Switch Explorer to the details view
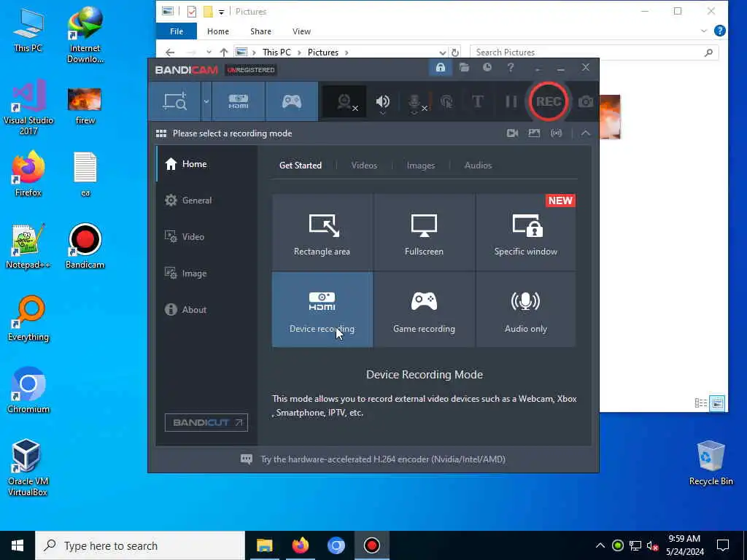This screenshot has height=560, width=747. click(701, 403)
